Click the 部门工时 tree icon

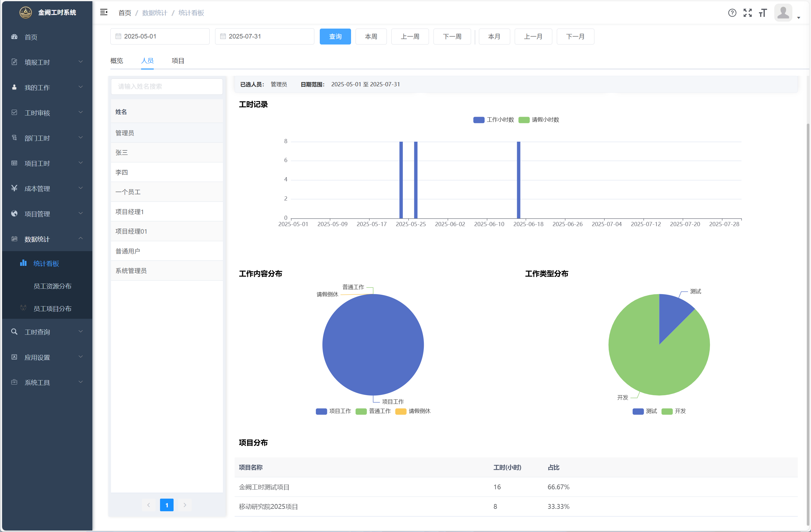pos(14,138)
